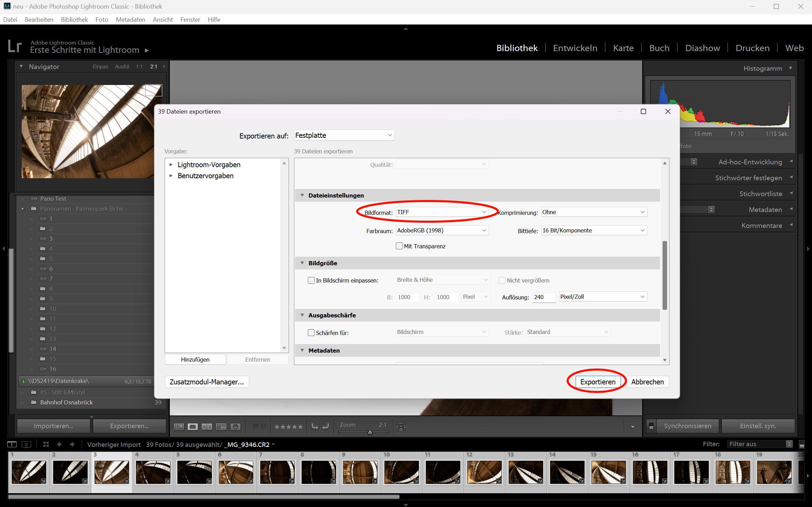This screenshot has width=812, height=507.
Task: Flag photo as rejected
Action: (264, 426)
